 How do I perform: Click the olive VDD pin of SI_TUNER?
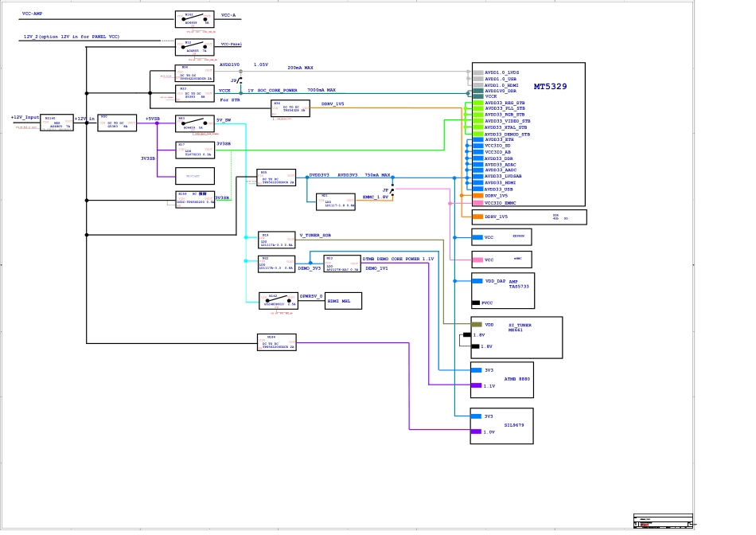[476, 325]
